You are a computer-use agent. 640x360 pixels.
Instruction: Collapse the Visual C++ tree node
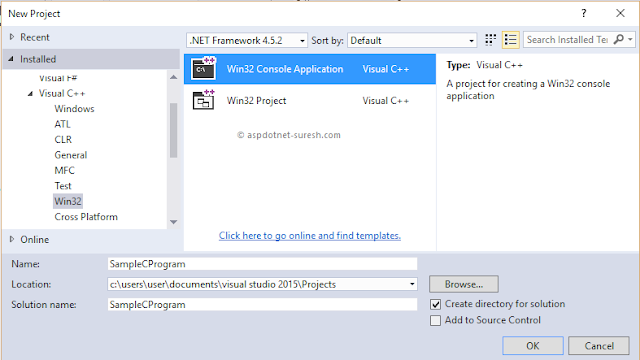31,93
